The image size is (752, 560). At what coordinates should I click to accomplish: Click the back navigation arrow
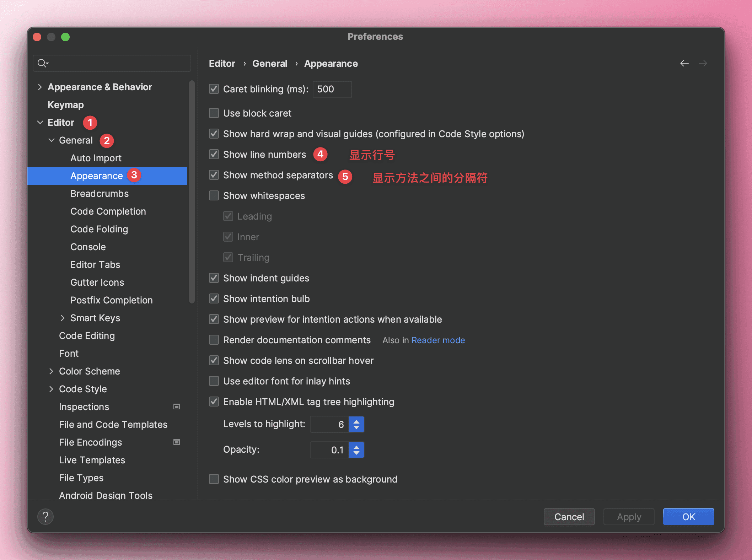point(684,63)
